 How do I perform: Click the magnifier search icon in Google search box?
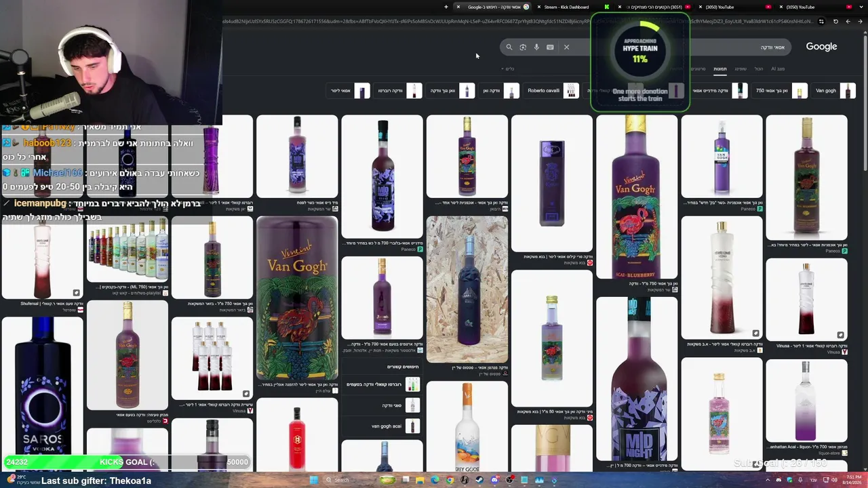click(509, 47)
